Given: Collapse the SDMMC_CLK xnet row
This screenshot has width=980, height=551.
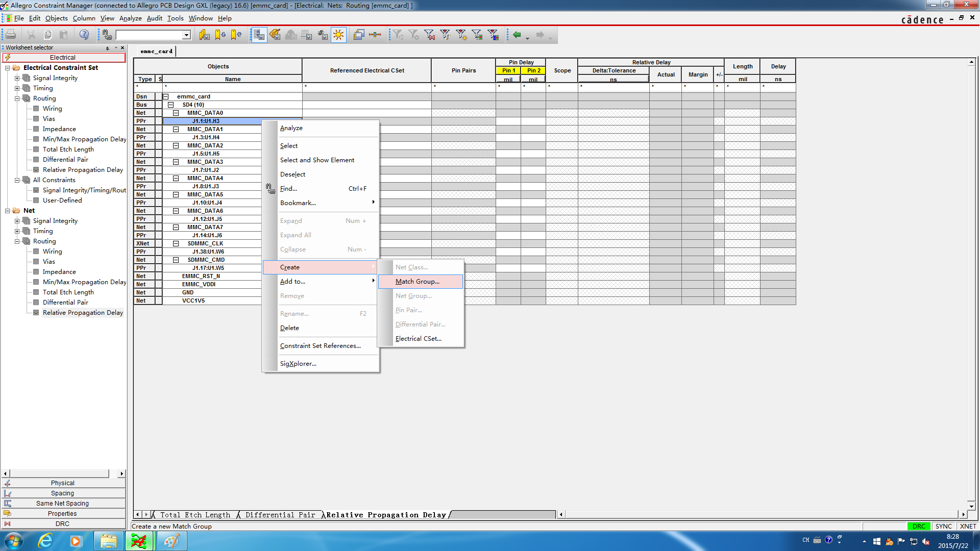Looking at the screenshot, I should click(176, 243).
